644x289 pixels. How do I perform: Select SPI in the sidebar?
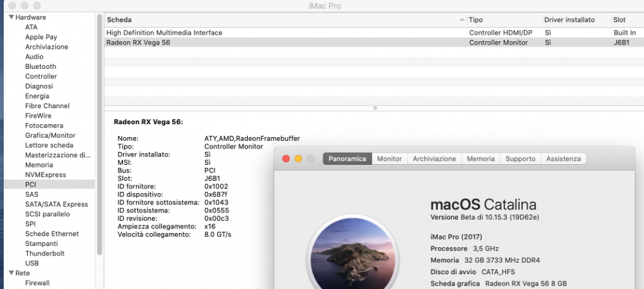click(x=30, y=224)
